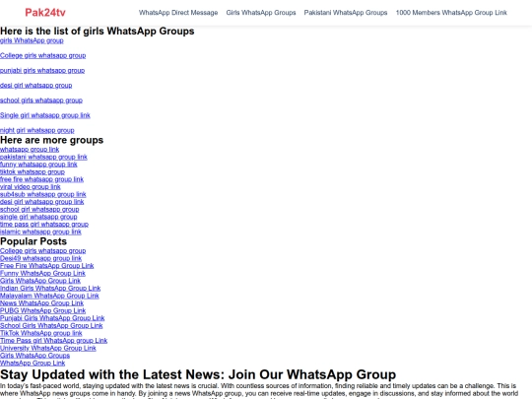Click 'desi girl whatsapp group link' under more groups

[x=41, y=202]
